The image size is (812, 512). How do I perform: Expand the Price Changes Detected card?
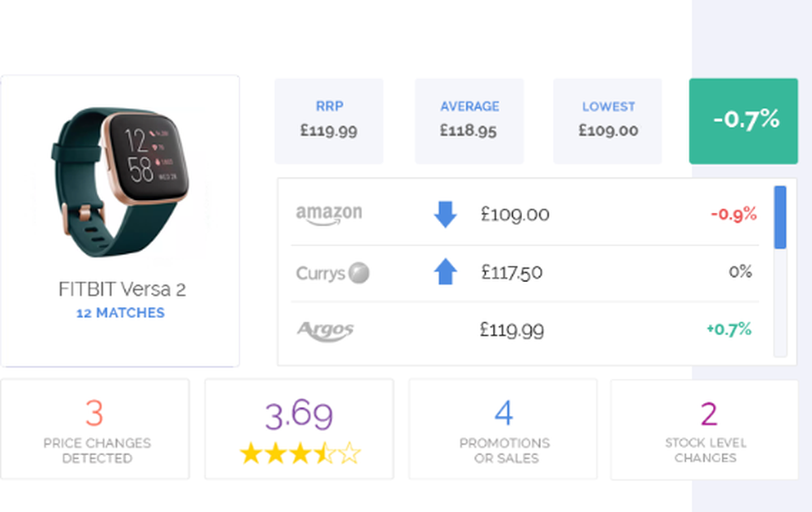coord(96,428)
